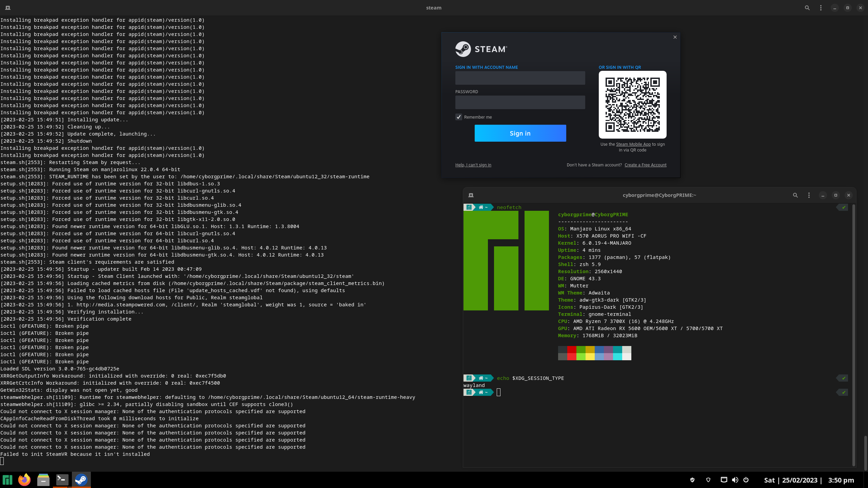This screenshot has height=488, width=868.
Task: Click the steam terminal vertical scrollbar
Action: click(x=866, y=452)
